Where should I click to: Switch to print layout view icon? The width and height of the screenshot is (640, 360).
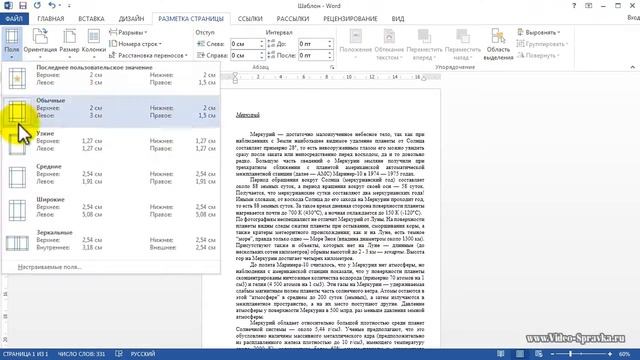point(520,354)
